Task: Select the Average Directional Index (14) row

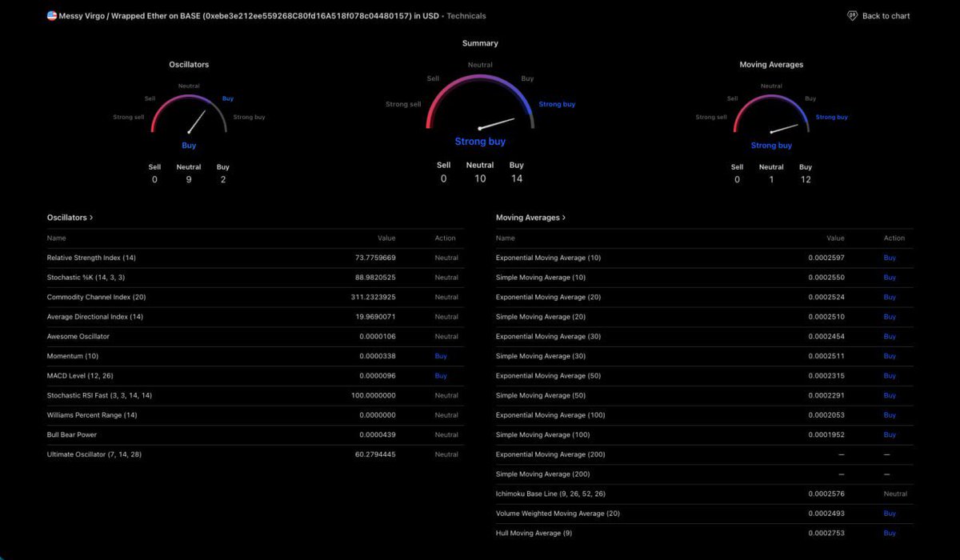Action: [x=255, y=317]
